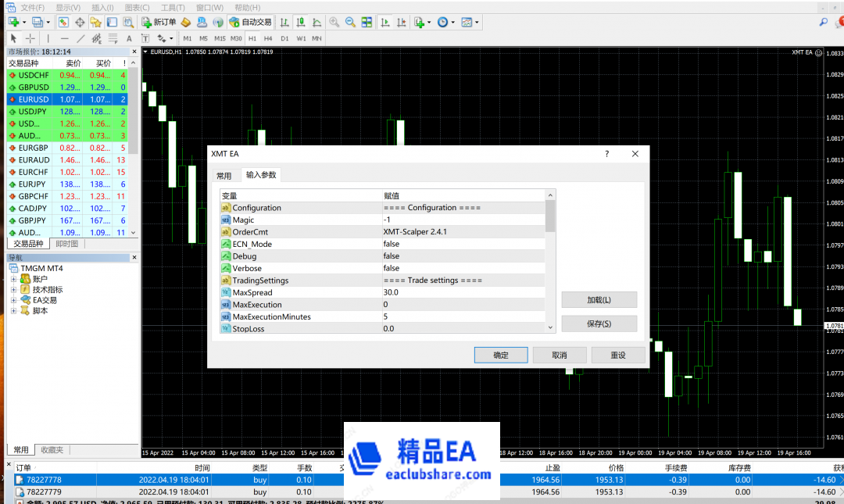Select the Text label (A) tool
This screenshot has height=504, width=844.
pyautogui.click(x=129, y=38)
